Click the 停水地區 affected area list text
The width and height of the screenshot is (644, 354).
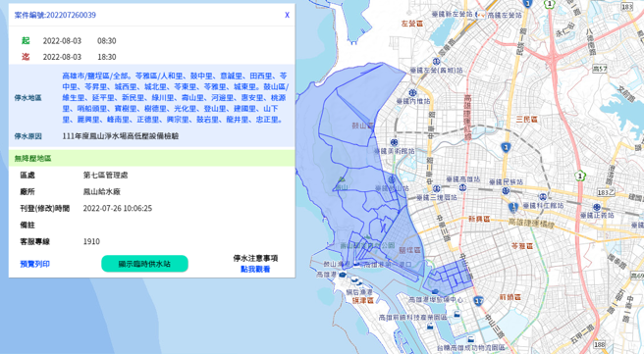coord(176,98)
